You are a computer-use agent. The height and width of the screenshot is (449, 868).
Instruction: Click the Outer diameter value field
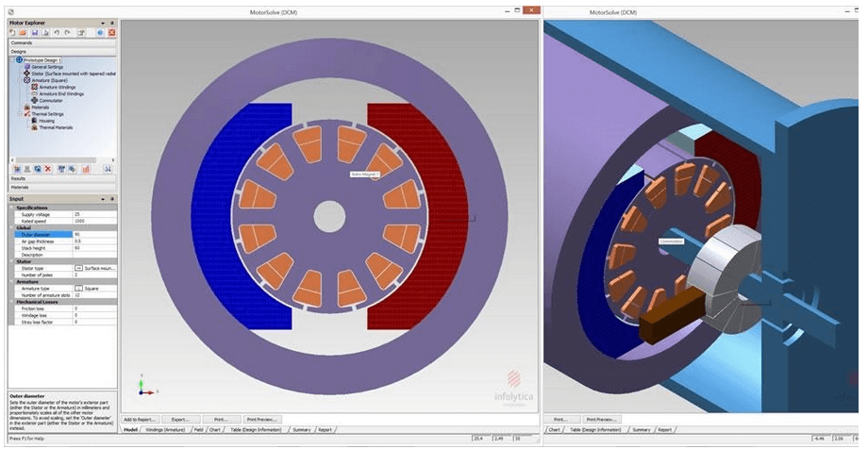pos(94,234)
